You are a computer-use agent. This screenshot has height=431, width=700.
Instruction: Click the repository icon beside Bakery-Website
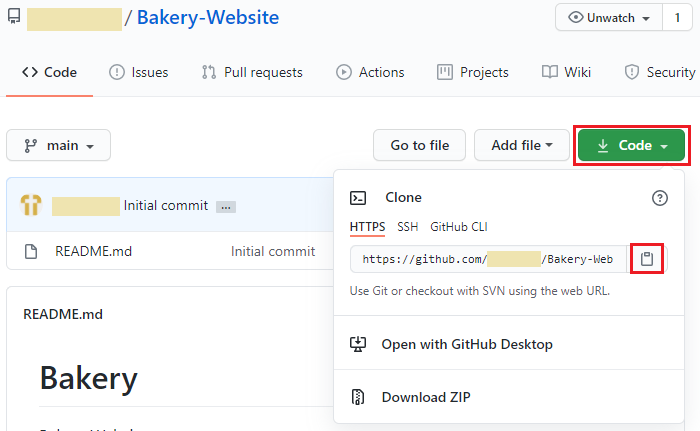pyautogui.click(x=14, y=17)
